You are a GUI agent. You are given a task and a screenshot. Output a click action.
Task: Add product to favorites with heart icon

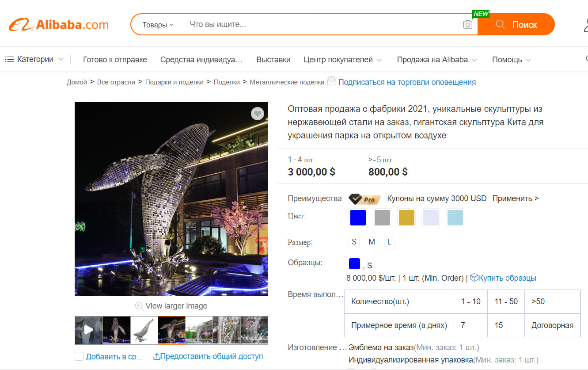click(258, 114)
